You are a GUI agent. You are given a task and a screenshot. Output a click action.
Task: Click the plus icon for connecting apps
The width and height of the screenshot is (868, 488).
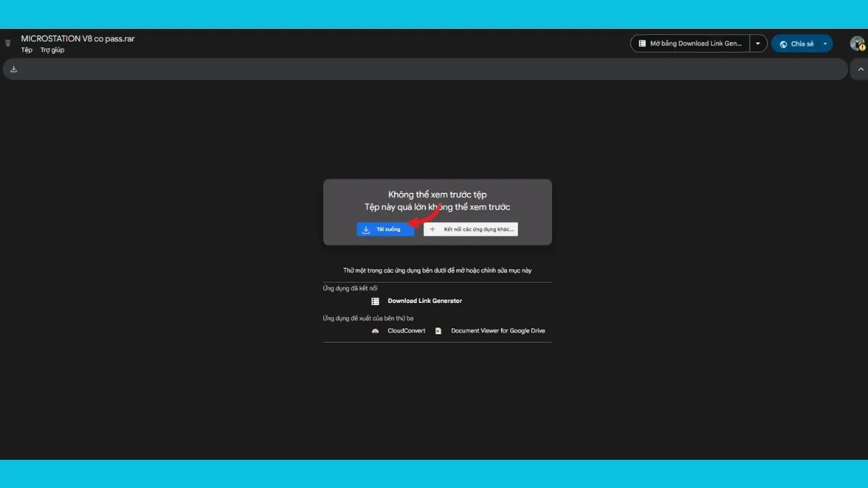tap(433, 229)
